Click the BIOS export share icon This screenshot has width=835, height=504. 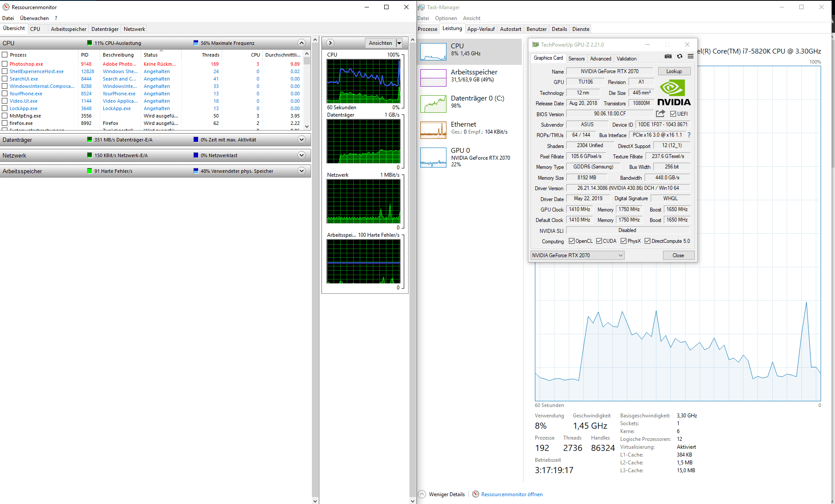pyautogui.click(x=660, y=114)
